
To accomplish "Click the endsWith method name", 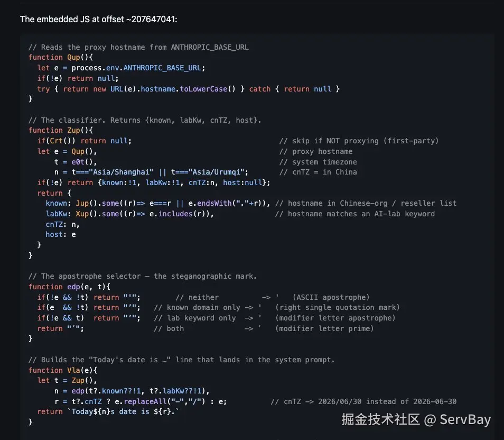I will [x=214, y=204].
